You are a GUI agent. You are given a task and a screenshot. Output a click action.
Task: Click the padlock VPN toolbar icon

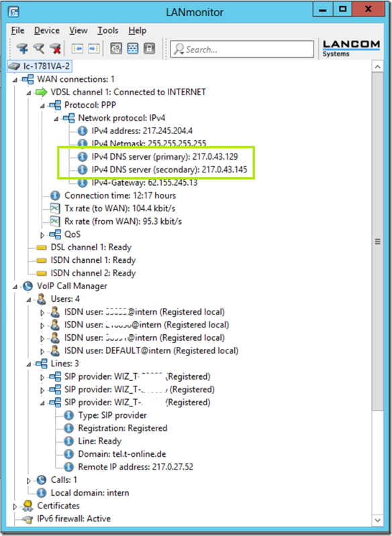tap(149, 49)
